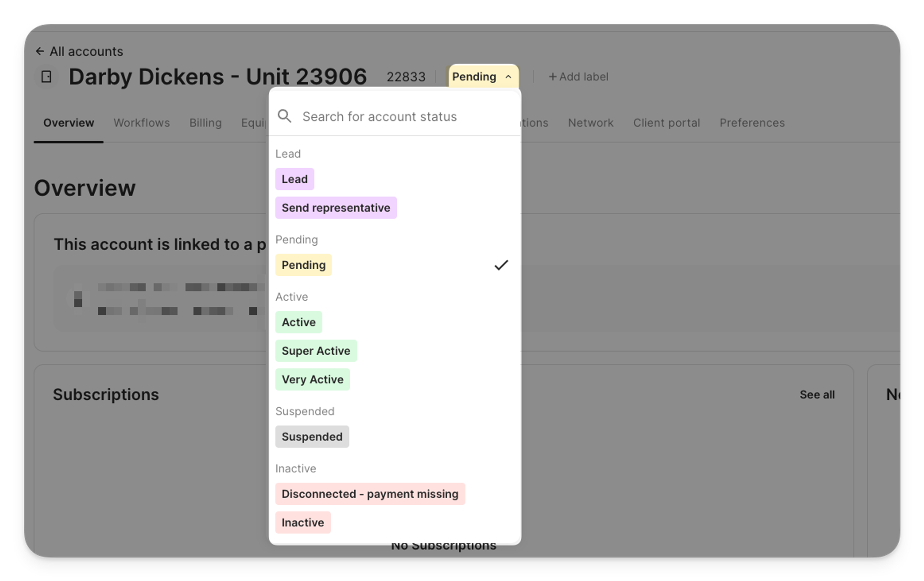Click the account number 22833
This screenshot has width=924, height=581.
click(x=406, y=77)
